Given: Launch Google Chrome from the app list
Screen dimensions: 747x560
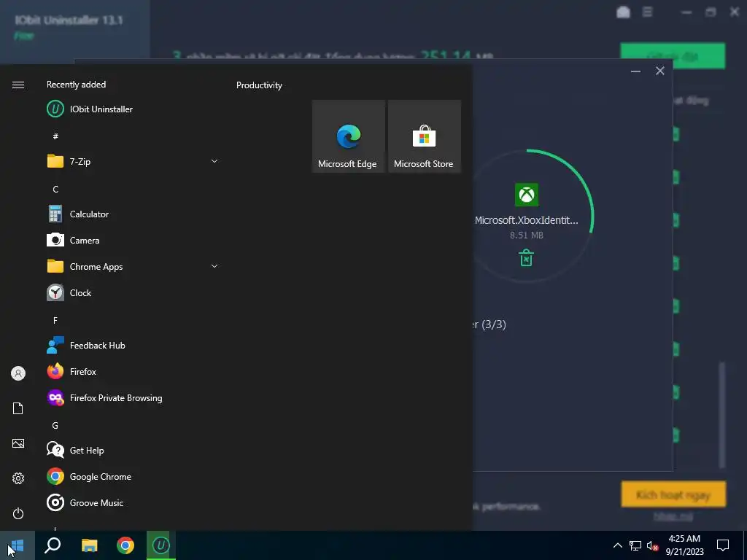Looking at the screenshot, I should point(133,476).
